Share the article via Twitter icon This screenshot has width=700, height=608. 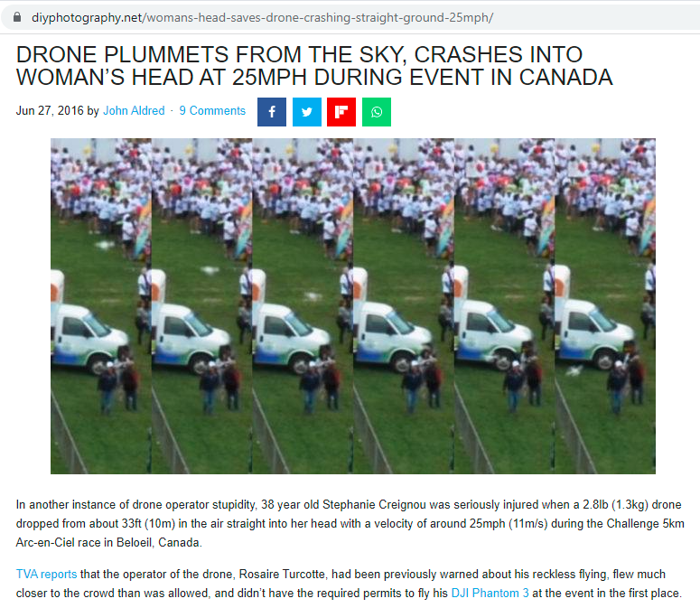pyautogui.click(x=307, y=112)
